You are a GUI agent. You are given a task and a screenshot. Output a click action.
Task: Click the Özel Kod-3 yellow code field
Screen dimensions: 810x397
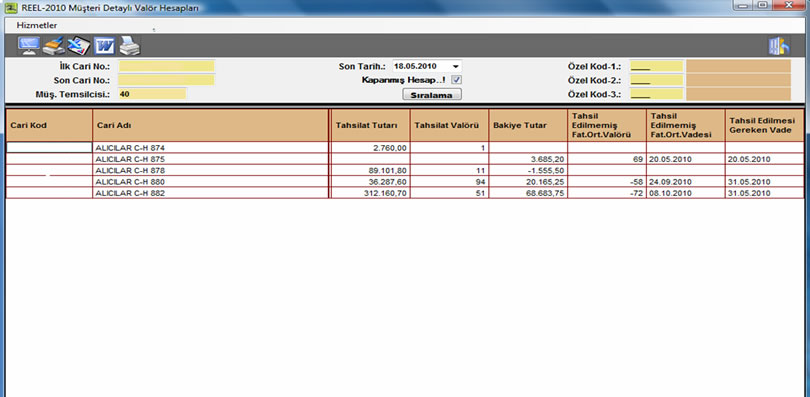tap(656, 94)
